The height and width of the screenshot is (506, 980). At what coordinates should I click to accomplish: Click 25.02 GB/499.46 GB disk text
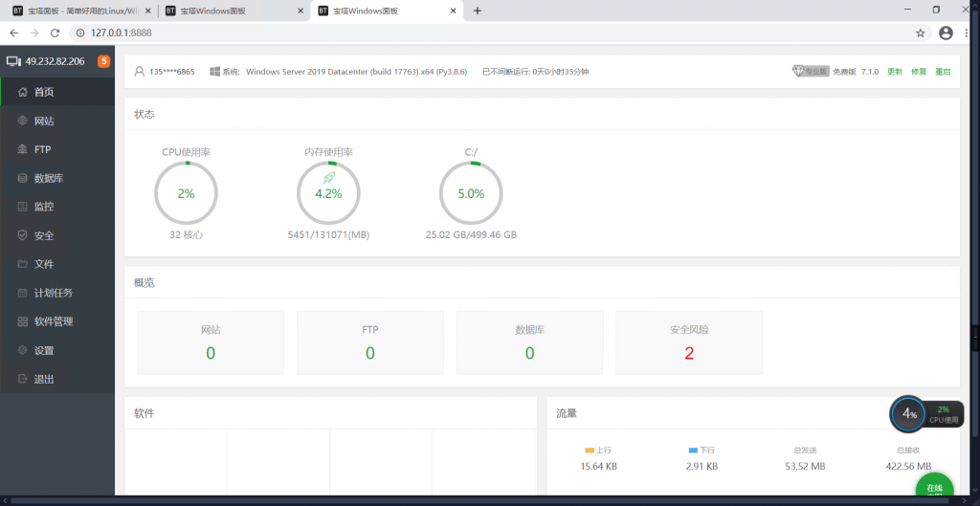(x=471, y=235)
